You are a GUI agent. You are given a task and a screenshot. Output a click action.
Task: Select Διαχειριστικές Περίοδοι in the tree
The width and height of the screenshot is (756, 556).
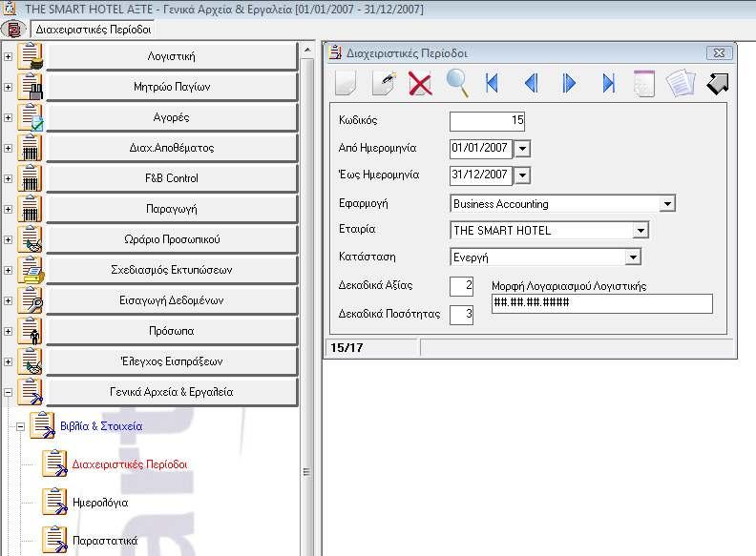click(129, 464)
